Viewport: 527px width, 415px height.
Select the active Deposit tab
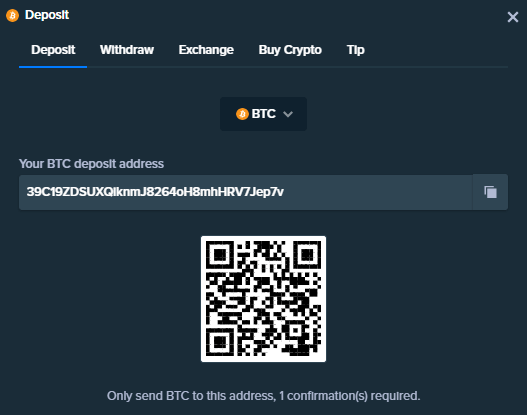pos(53,50)
